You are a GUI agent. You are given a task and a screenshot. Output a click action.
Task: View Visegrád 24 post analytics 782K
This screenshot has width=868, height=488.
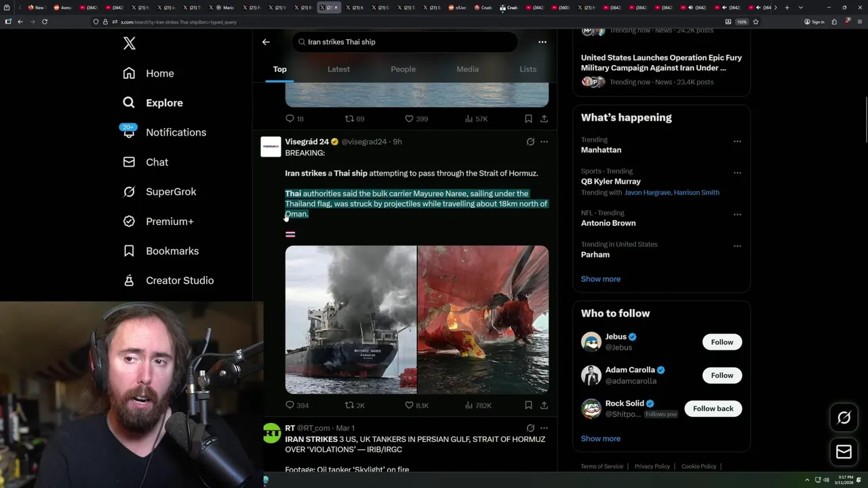477,405
